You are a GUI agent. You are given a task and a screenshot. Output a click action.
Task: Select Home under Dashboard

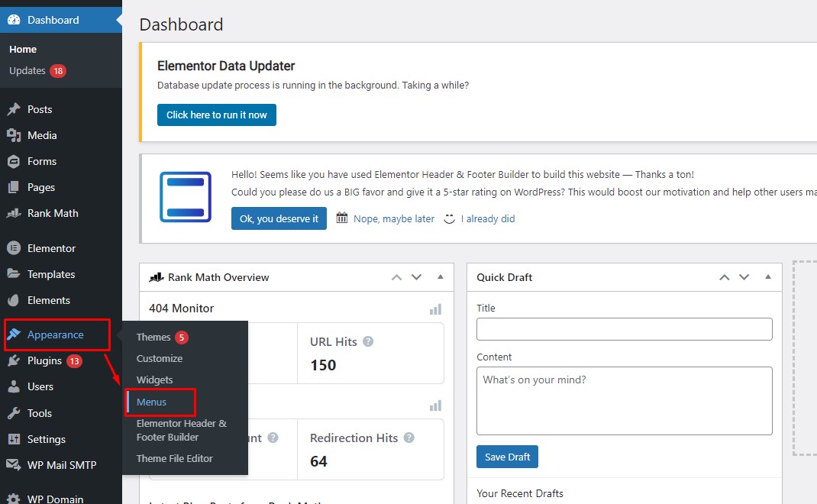coord(23,49)
